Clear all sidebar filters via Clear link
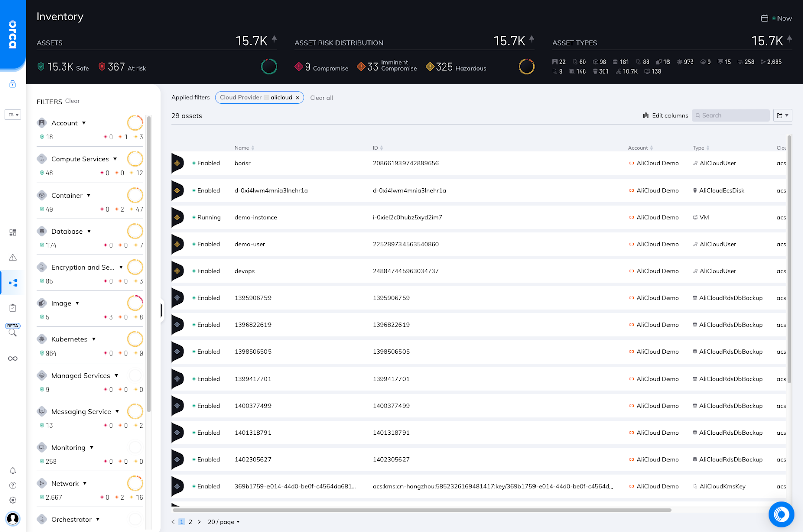Viewport: 803px width, 532px height. coord(72,101)
